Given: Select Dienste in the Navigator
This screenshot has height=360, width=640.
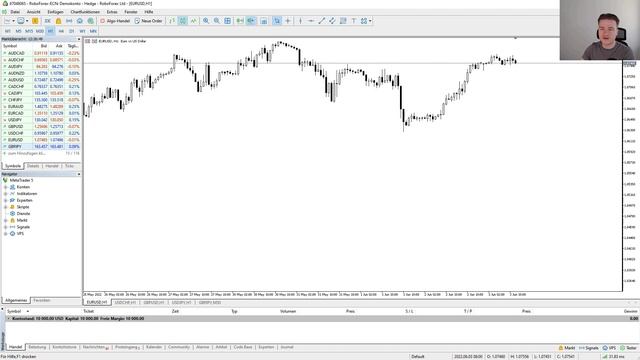Looking at the screenshot, I should coord(23,213).
